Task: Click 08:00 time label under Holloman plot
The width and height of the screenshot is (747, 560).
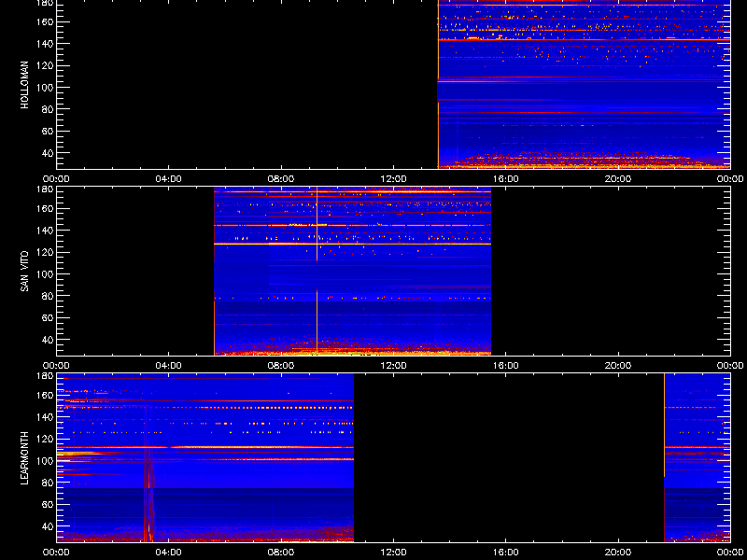Action: coord(281,179)
